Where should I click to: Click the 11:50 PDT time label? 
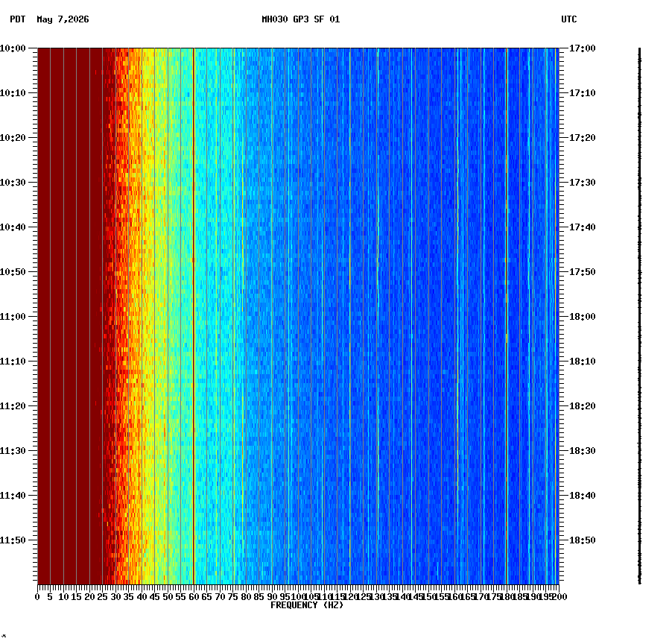(13, 540)
